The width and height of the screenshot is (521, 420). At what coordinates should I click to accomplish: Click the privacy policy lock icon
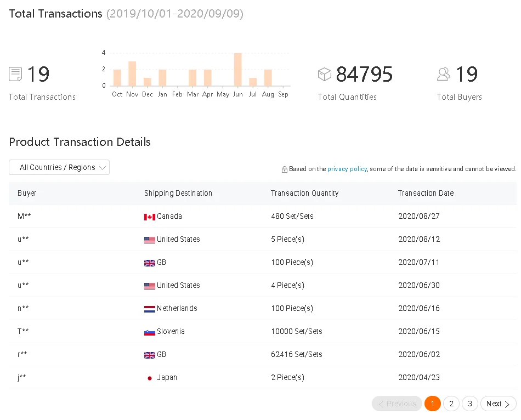pyautogui.click(x=285, y=169)
